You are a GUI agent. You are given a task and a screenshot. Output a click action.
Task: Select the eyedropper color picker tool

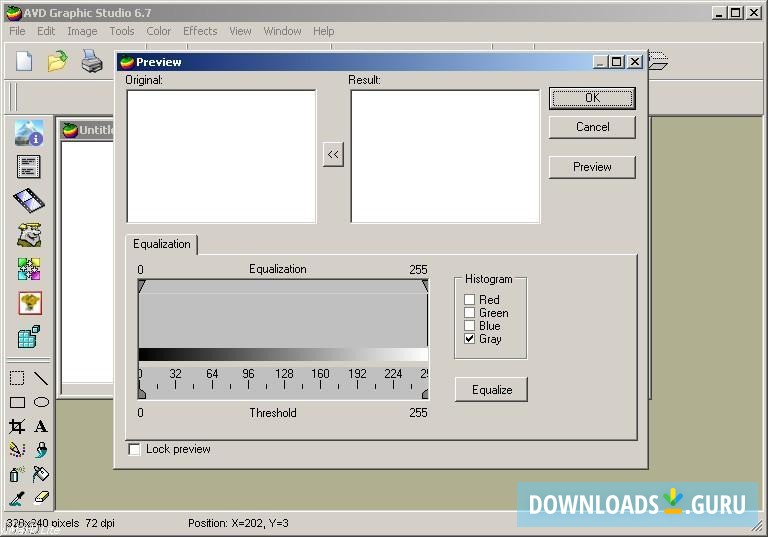pos(17,498)
